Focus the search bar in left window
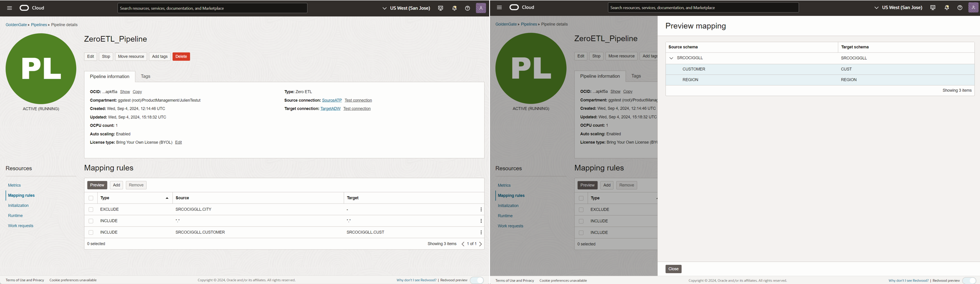 point(212,8)
